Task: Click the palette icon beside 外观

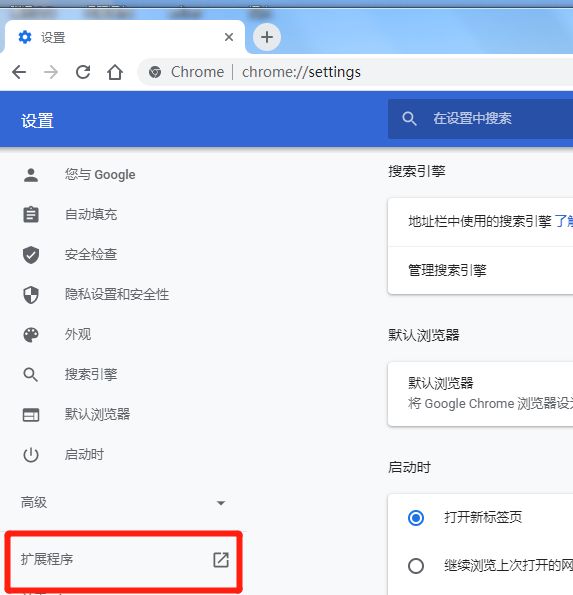Action: pos(31,335)
